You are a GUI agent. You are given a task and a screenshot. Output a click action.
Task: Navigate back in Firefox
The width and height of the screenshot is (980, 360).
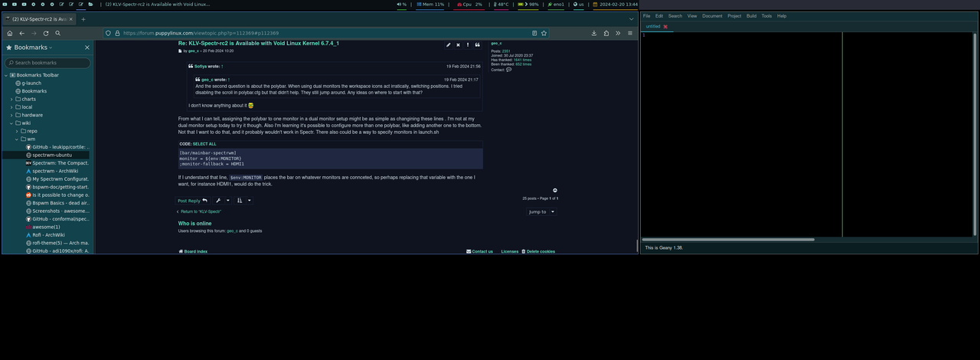pyautogui.click(x=21, y=33)
